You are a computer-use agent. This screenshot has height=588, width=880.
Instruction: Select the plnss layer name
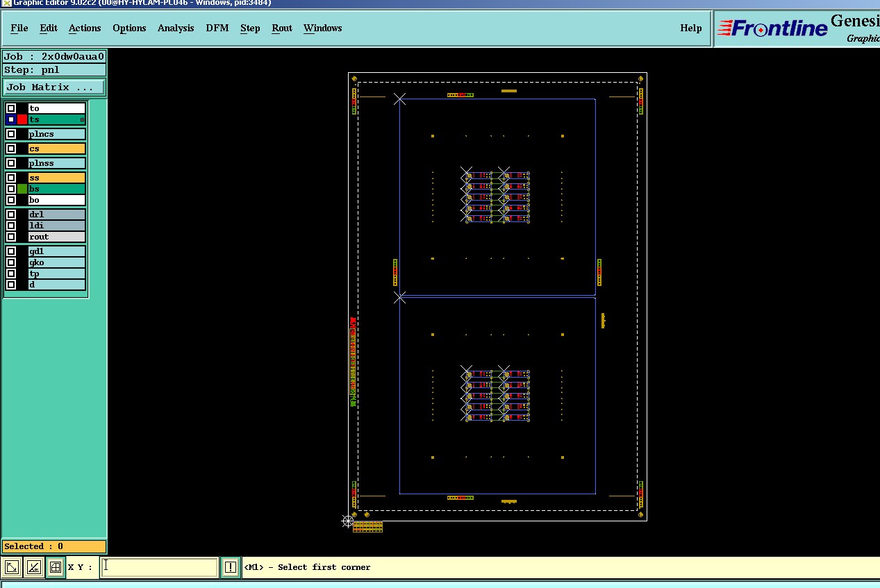pos(56,163)
